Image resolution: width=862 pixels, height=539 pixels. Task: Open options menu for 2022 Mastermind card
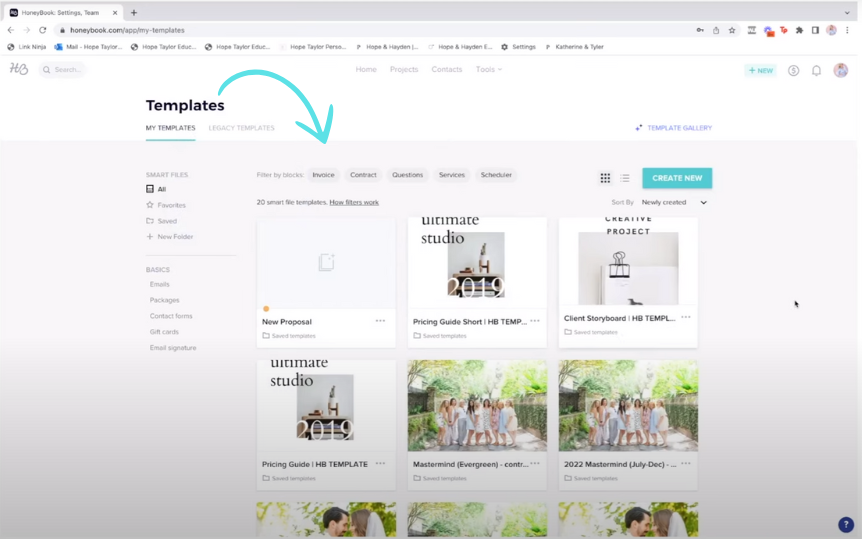686,464
